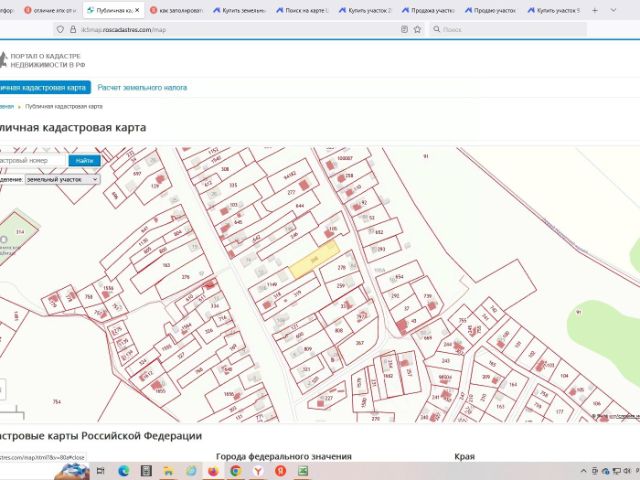The width and height of the screenshot is (640, 480).
Task: Open Yandex Browser from the taskbar
Action: point(258,471)
